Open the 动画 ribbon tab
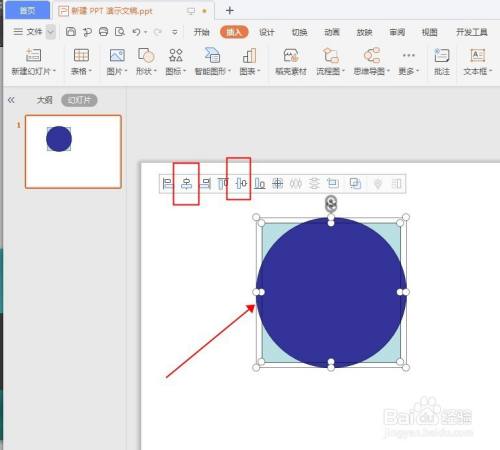 tap(332, 32)
